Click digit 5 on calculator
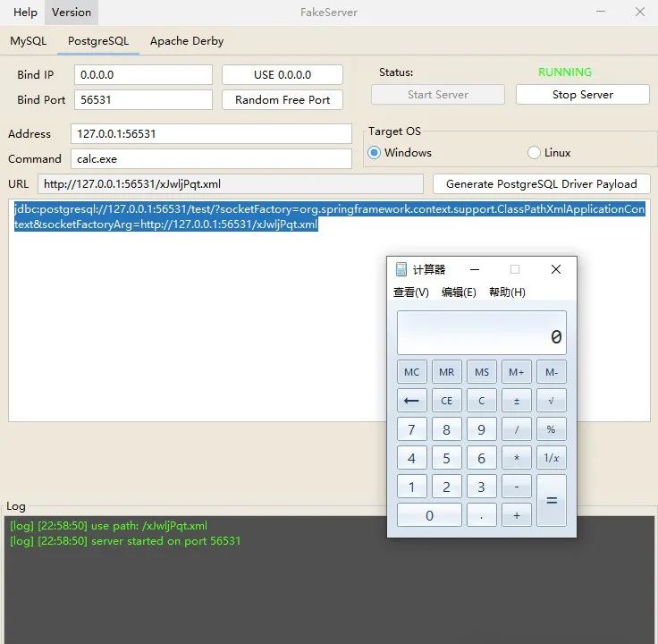658x644 pixels. tap(446, 458)
